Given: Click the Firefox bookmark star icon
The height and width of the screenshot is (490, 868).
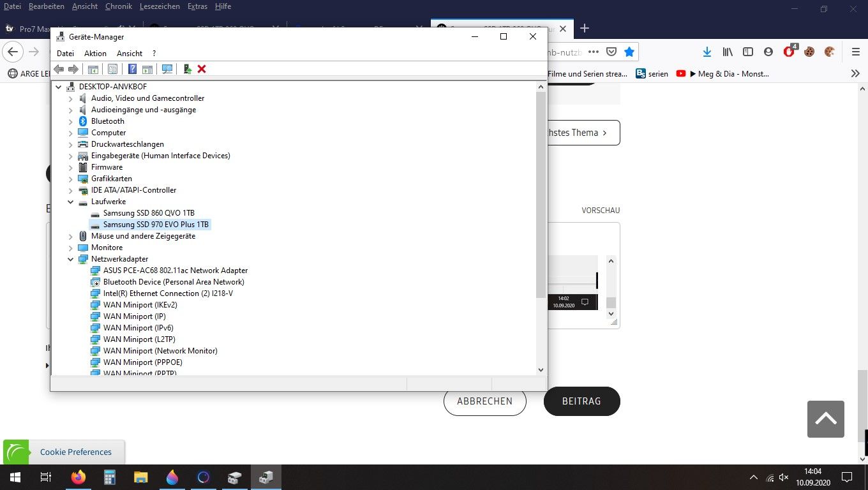Looking at the screenshot, I should (x=629, y=52).
